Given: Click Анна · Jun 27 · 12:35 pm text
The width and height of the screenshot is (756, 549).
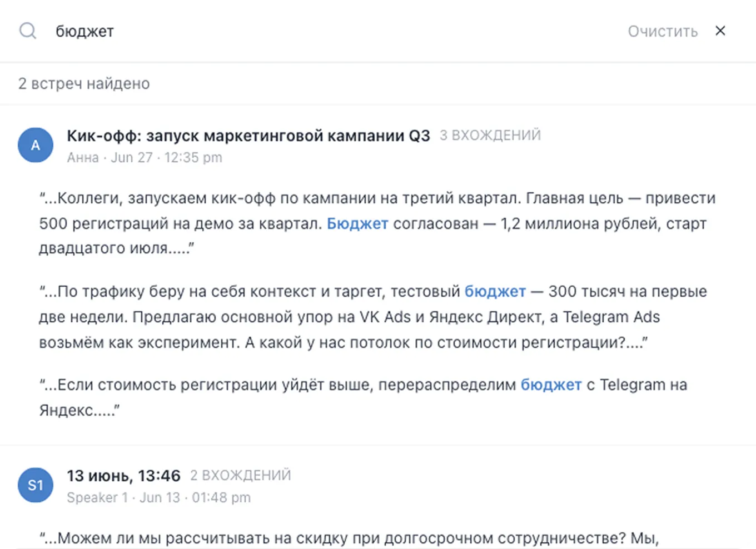Looking at the screenshot, I should 145,158.
